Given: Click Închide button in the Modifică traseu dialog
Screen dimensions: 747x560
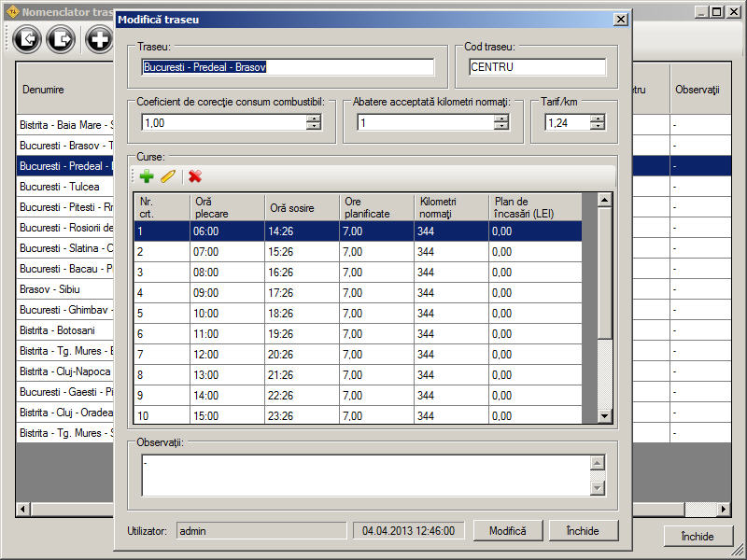Looking at the screenshot, I should (x=584, y=530).
